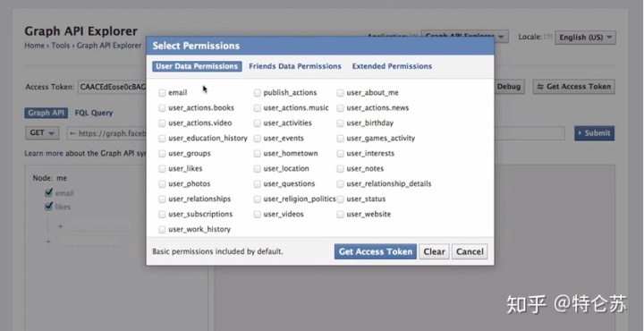Check the user_status checkbox
This screenshot has height=331, width=644.
340,199
